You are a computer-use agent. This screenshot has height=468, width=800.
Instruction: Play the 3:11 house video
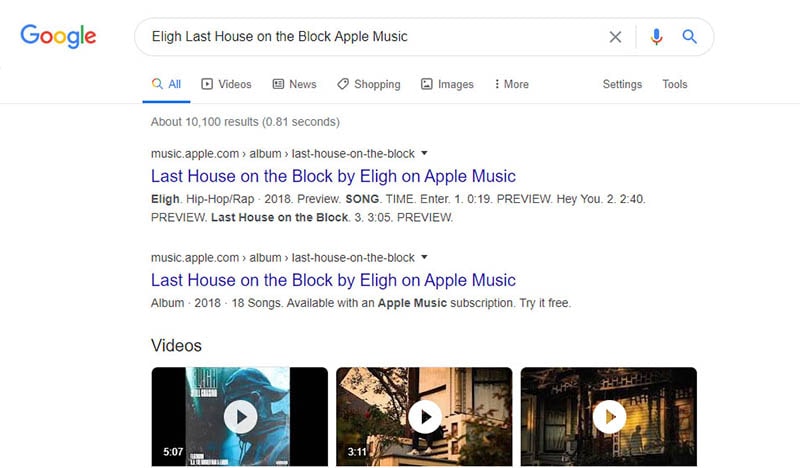click(424, 416)
